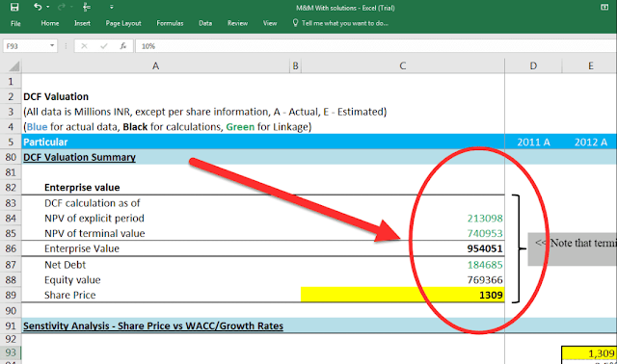
Task: Open the Review ribbon tab
Action: 238,23
